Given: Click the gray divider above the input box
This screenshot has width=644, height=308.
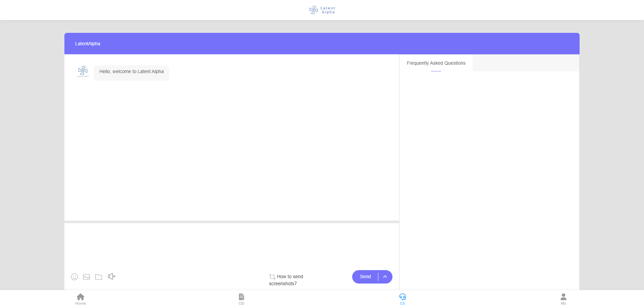Looking at the screenshot, I should click(231, 222).
